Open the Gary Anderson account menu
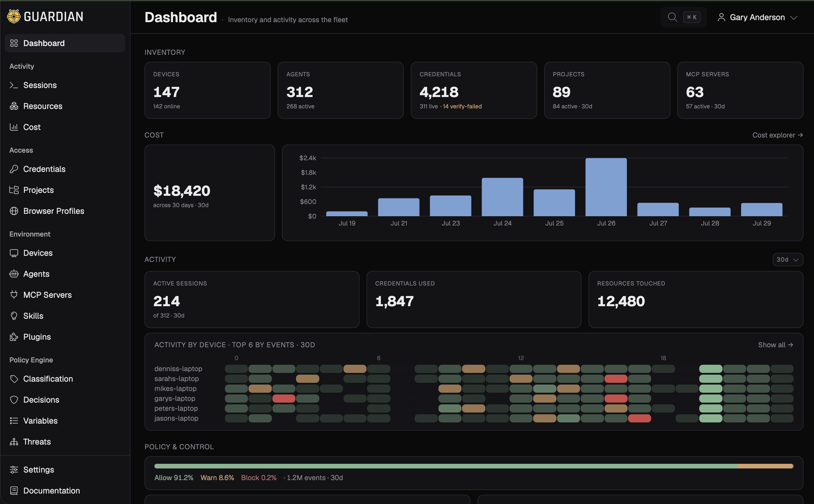 (757, 17)
